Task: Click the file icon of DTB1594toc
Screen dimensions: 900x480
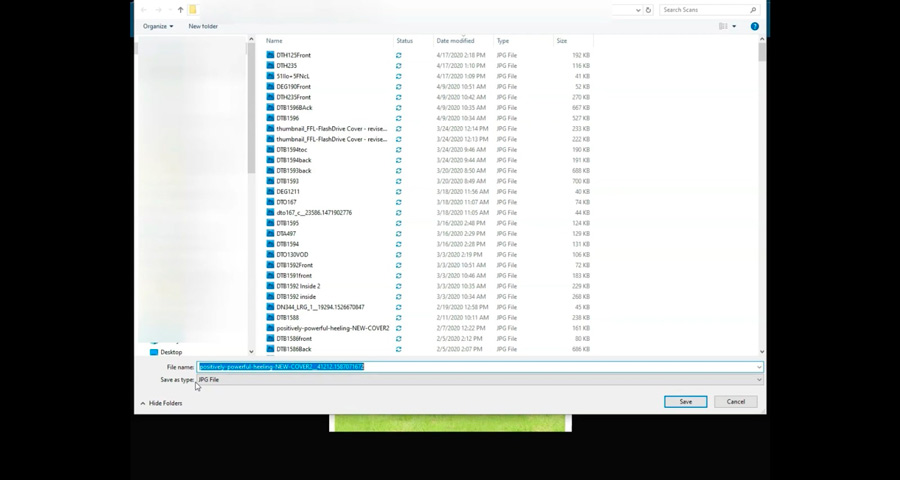Action: point(270,149)
